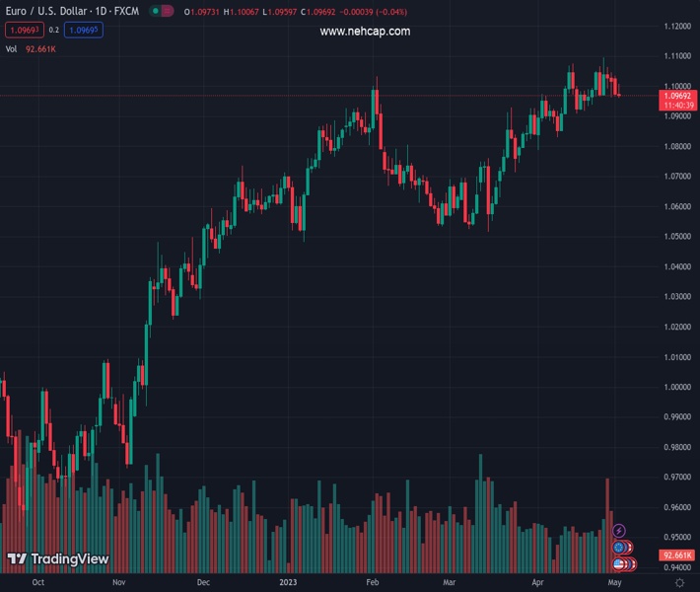Click the www.nehcap.com watermark link

point(365,32)
